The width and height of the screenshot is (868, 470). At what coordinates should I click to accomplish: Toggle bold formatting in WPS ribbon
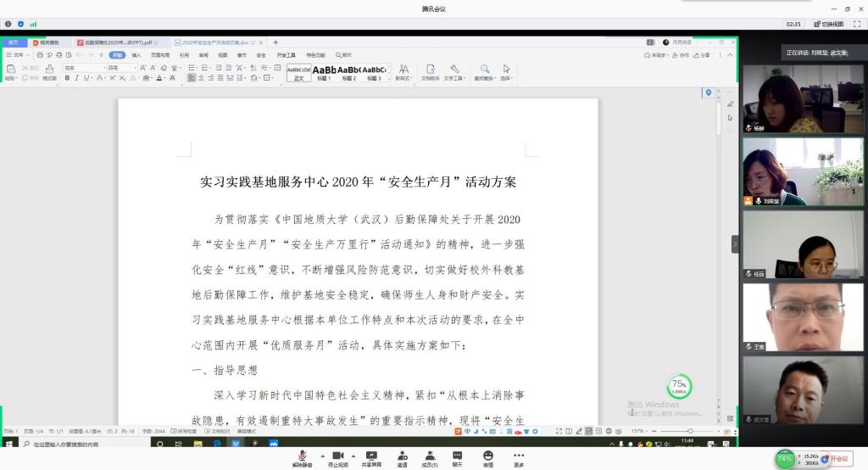pos(67,78)
